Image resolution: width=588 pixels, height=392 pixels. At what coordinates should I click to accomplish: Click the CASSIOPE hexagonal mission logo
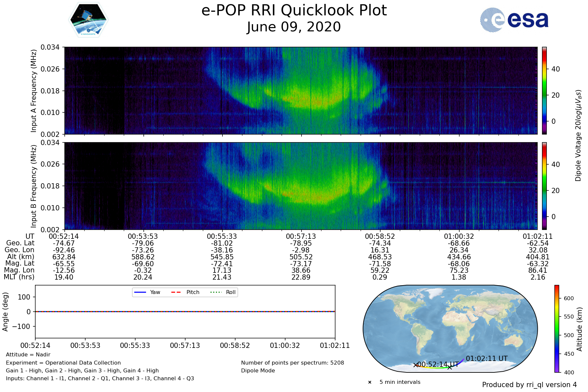(88, 20)
